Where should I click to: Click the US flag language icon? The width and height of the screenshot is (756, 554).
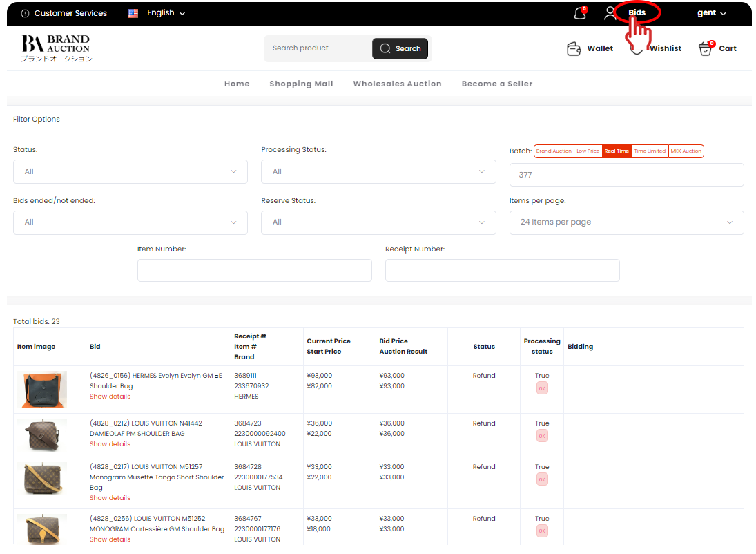point(133,14)
